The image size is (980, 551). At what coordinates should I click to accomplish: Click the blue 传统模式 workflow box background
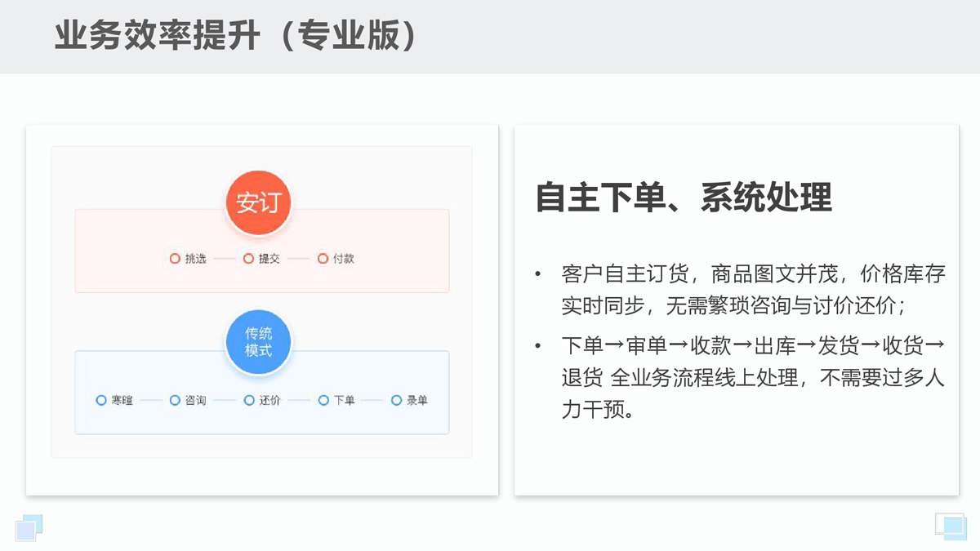click(262, 393)
